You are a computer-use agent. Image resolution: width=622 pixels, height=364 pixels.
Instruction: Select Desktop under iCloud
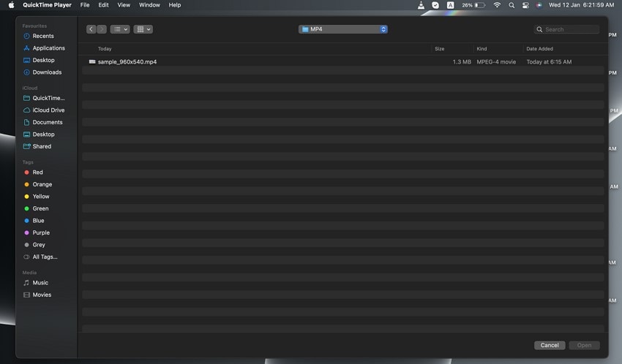point(43,134)
